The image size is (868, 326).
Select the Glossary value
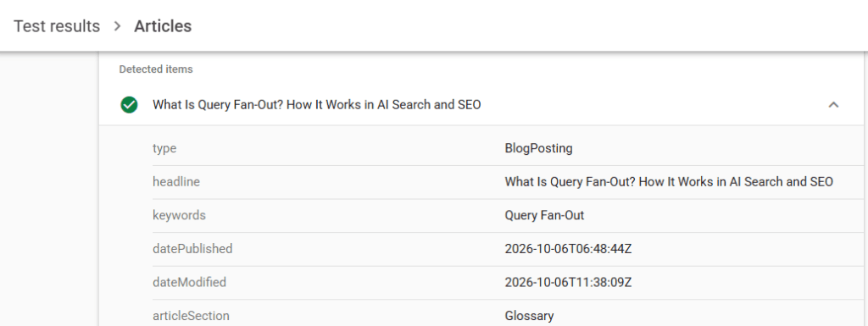(x=529, y=316)
